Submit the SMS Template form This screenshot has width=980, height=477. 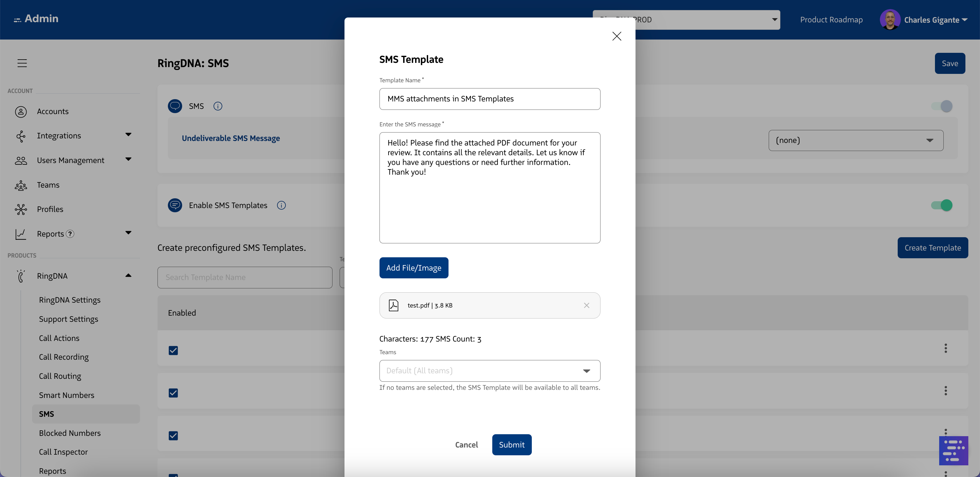point(511,445)
